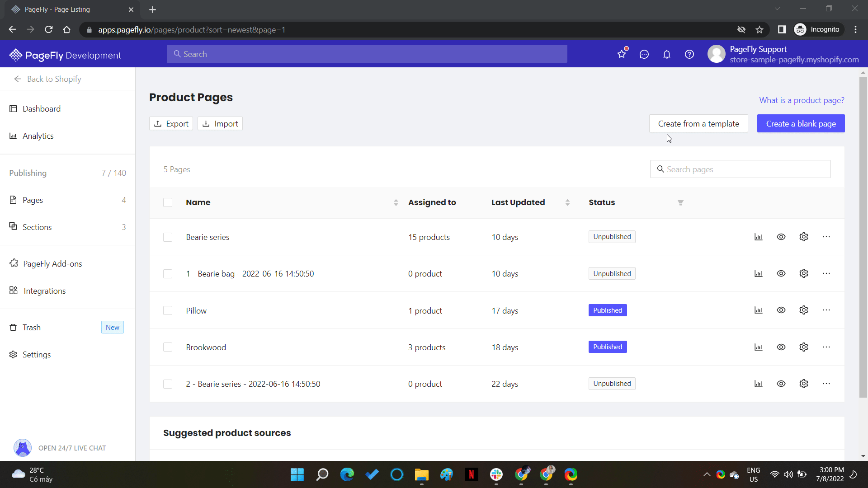Open more options for 1 - Bearie bag row
The image size is (868, 488).
826,273
